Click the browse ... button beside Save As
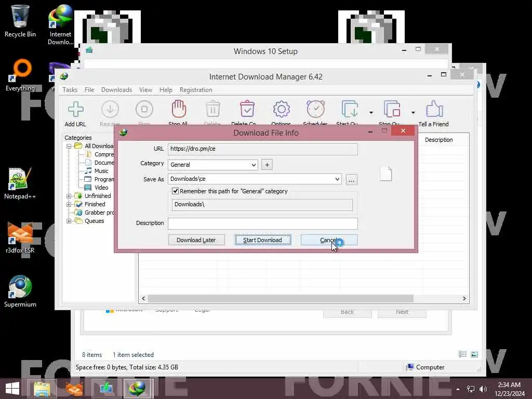Viewport: 532px width, 399px height. pos(352,179)
